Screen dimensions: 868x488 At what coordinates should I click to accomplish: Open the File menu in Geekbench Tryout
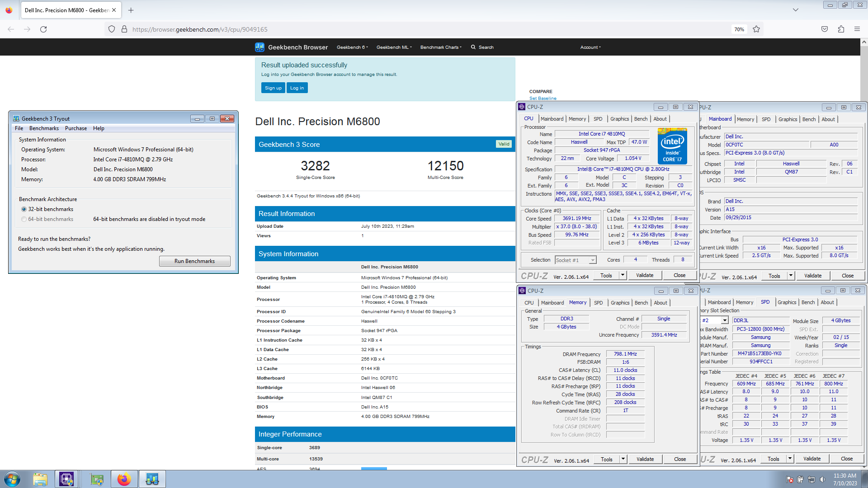19,128
